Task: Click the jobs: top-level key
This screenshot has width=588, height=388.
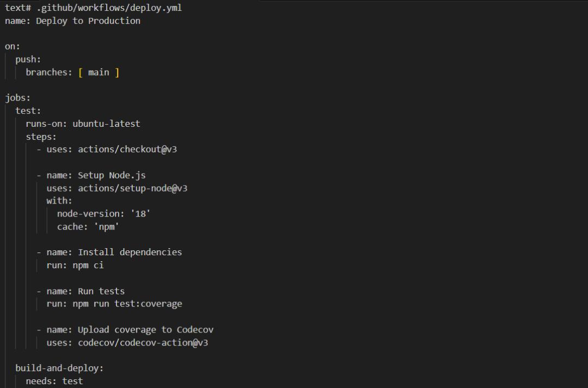Action: [x=17, y=98]
